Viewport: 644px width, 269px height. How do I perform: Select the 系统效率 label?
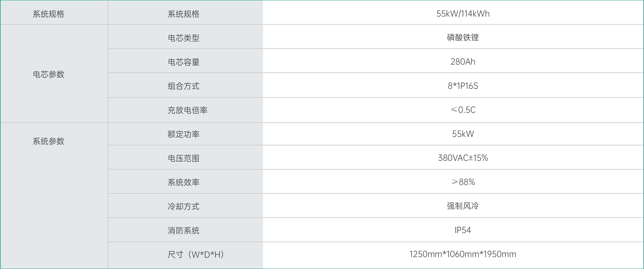click(183, 182)
